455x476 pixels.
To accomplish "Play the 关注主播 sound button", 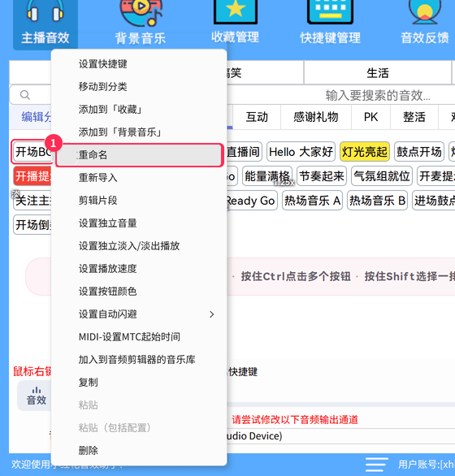I will click(32, 201).
